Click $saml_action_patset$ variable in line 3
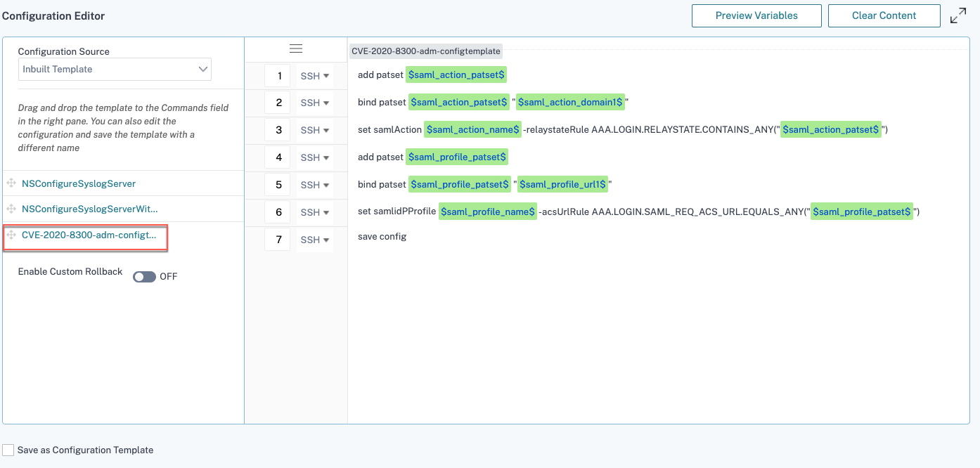 (831, 130)
